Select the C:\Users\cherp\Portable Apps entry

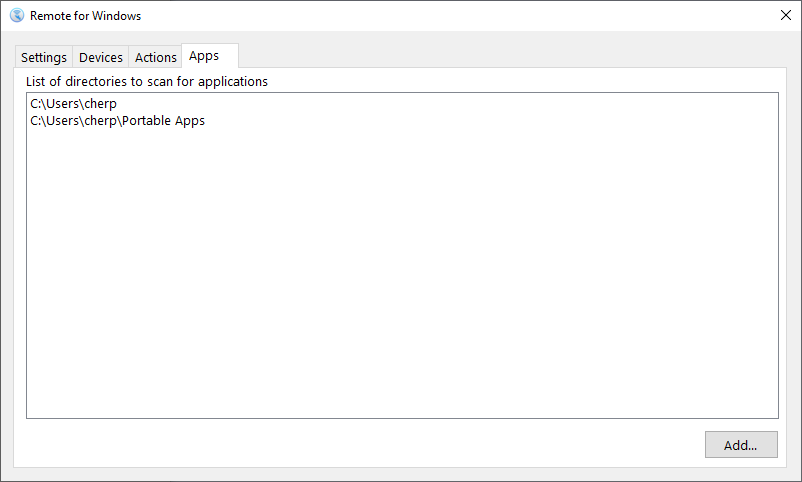(117, 121)
